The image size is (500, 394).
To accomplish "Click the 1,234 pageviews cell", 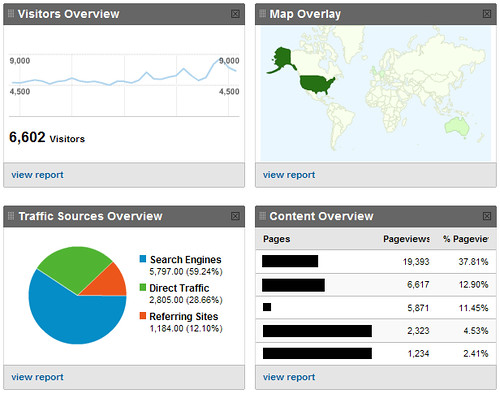I will [x=418, y=353].
